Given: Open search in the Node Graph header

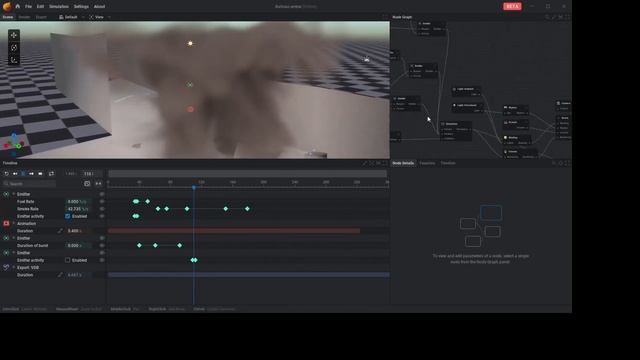Looking at the screenshot, I should click(x=547, y=17).
